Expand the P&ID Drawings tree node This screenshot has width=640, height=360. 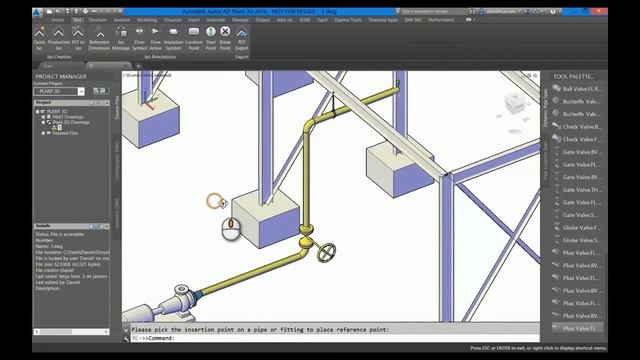pyautogui.click(x=43, y=117)
